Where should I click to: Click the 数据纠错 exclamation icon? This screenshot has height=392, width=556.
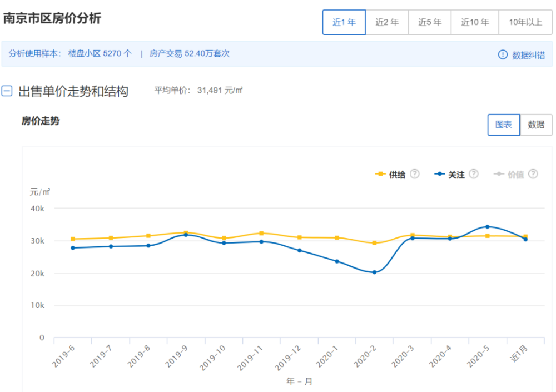tap(503, 54)
